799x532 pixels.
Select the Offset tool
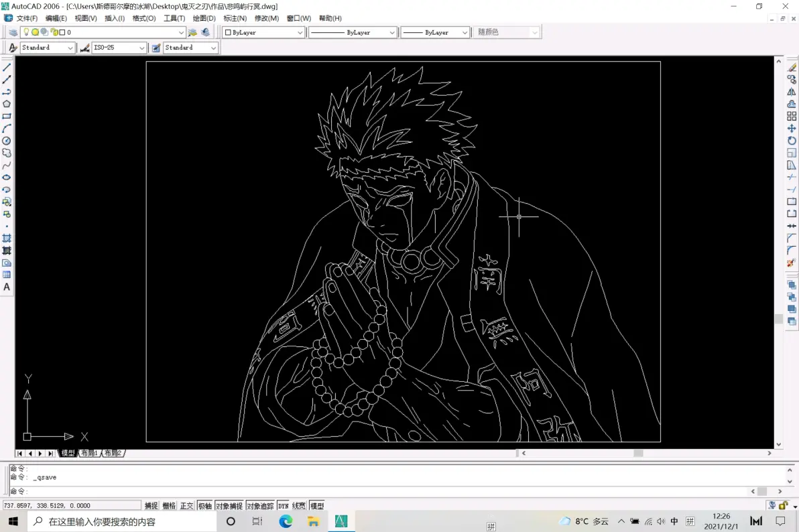[792, 104]
